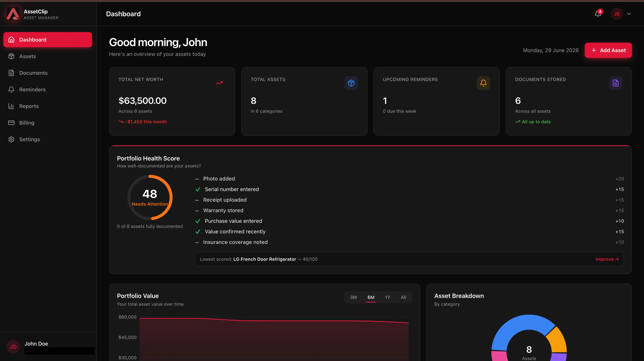Click the Add Asset button
Image resolution: width=644 pixels, height=361 pixels.
tap(608, 50)
